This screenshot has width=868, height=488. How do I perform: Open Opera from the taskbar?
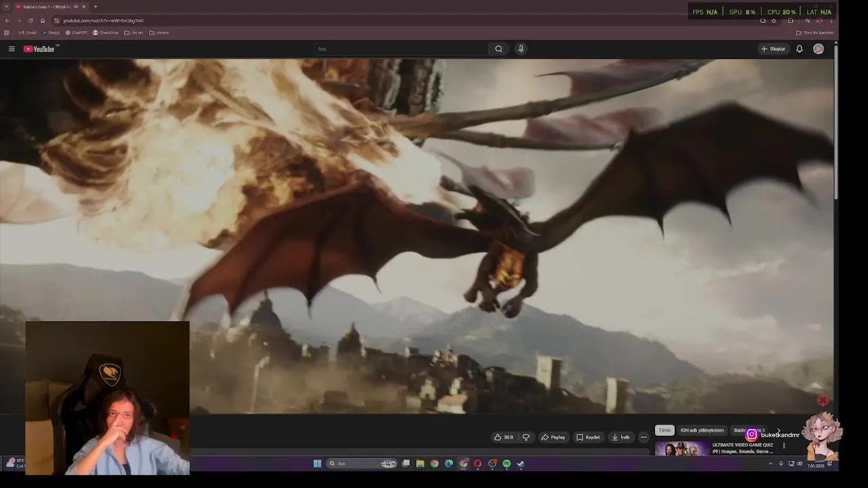(478, 464)
